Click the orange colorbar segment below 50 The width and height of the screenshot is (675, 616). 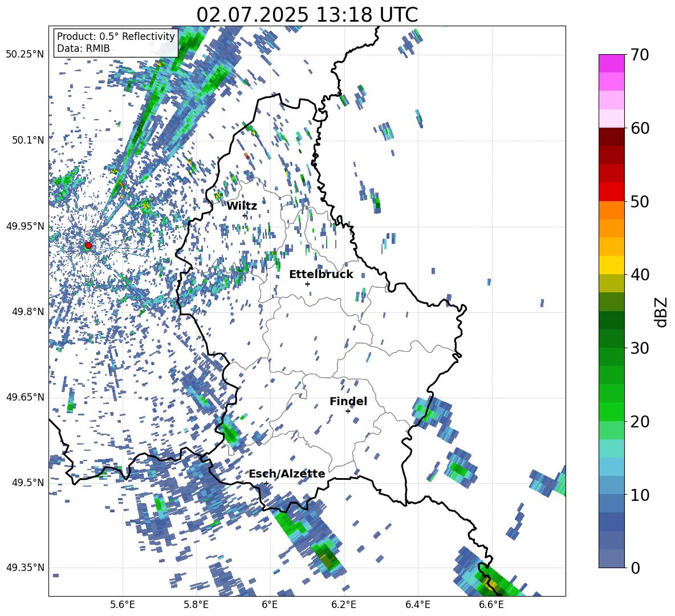pos(611,210)
